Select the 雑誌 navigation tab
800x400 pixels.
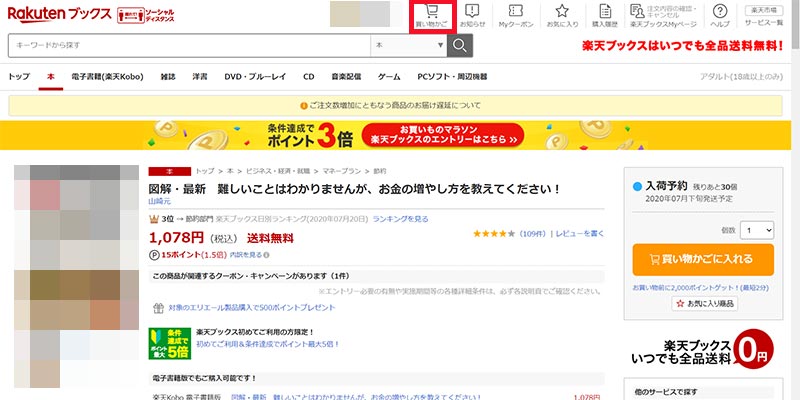tap(168, 77)
